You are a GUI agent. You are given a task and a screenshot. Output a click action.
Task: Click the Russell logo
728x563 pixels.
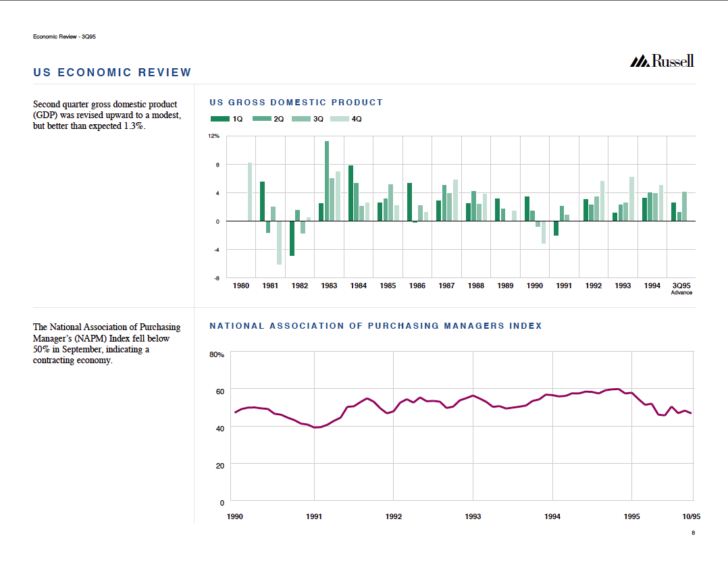(x=662, y=61)
